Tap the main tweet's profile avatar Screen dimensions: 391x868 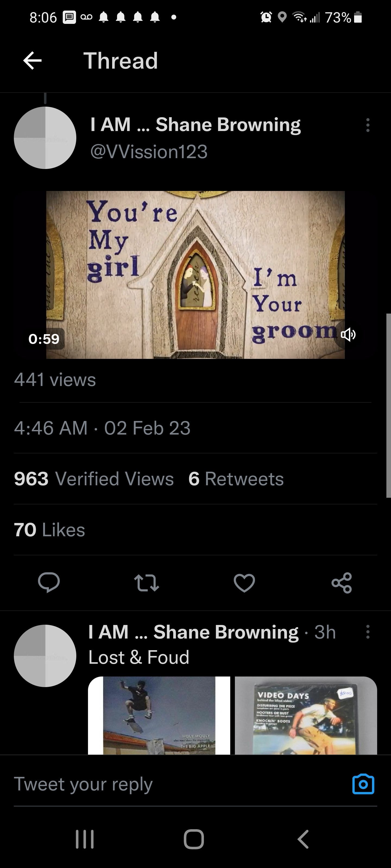tap(45, 138)
